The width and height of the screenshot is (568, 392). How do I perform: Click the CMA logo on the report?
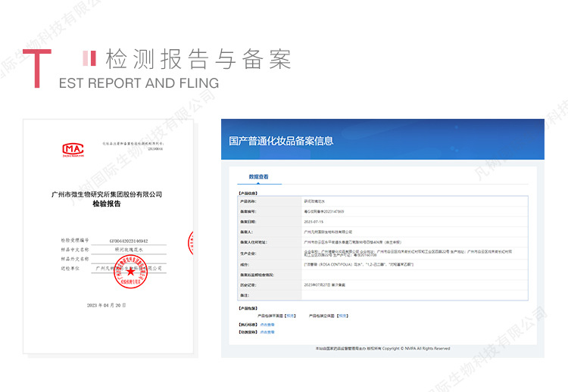[73, 150]
